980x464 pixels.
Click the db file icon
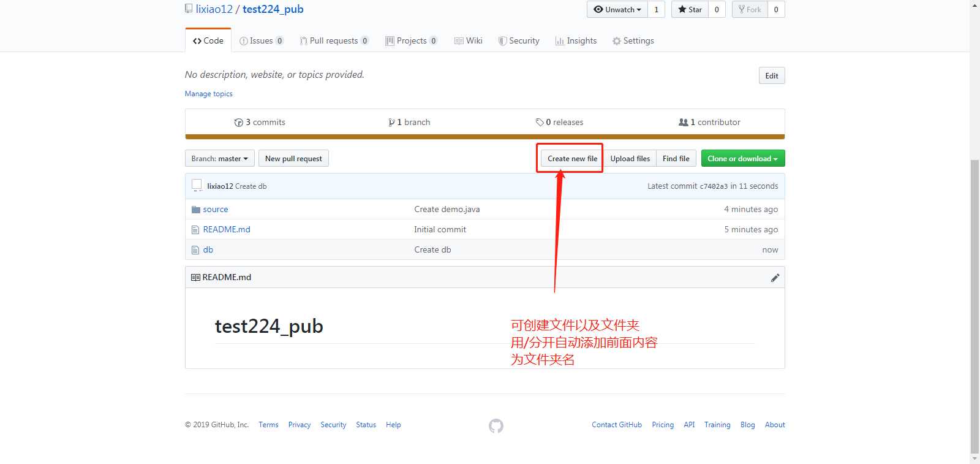(195, 250)
